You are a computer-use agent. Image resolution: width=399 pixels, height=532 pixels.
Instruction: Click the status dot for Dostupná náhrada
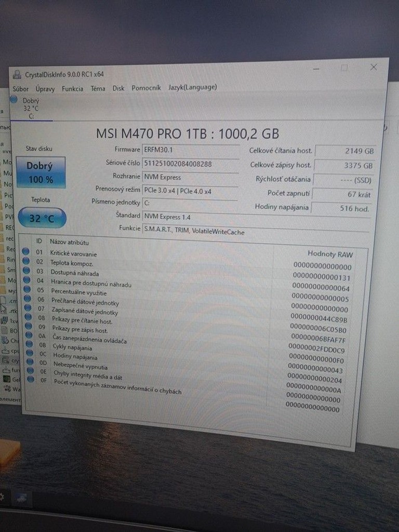tap(26, 270)
